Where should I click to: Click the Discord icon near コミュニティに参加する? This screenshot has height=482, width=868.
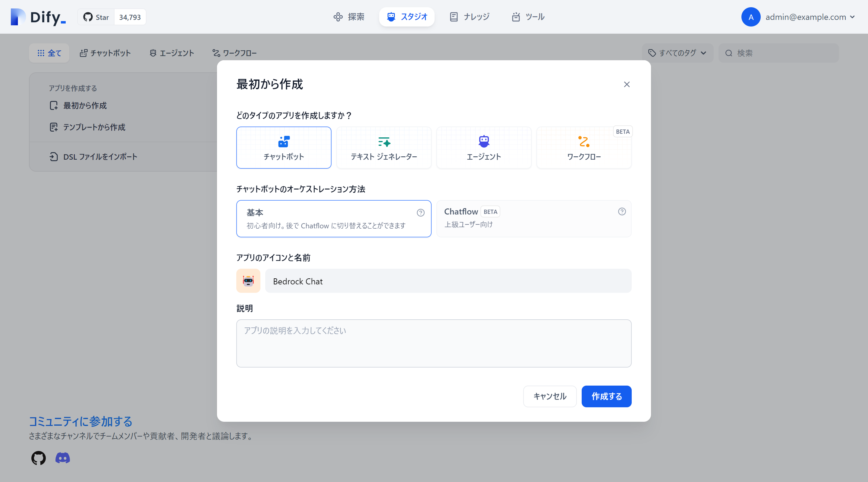point(62,458)
